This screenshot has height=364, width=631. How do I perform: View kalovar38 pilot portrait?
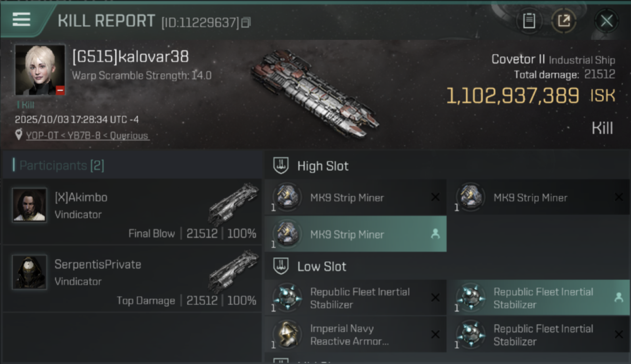point(40,70)
